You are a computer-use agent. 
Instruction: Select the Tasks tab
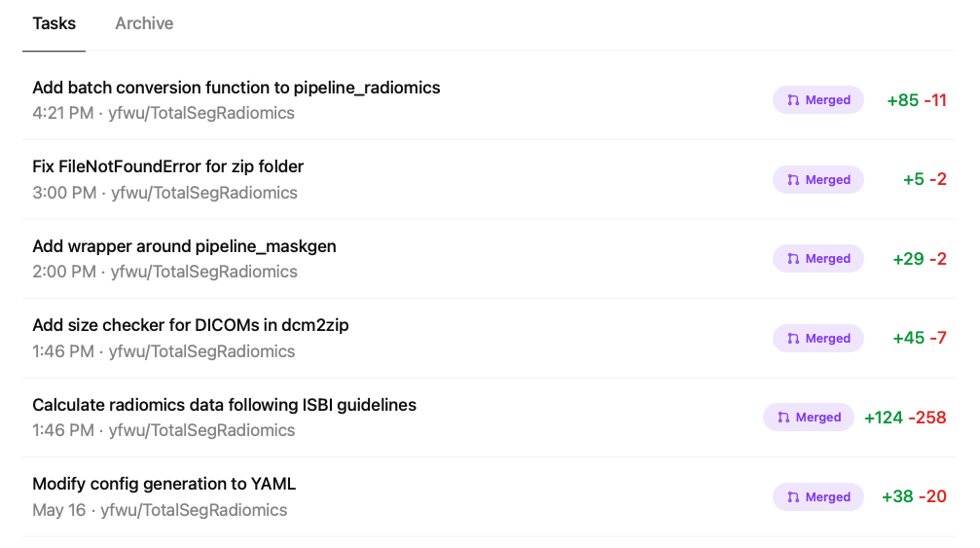pyautogui.click(x=54, y=23)
